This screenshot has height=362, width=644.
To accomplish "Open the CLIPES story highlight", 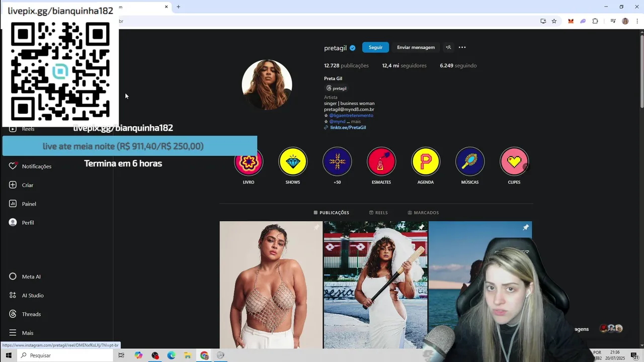I will pyautogui.click(x=514, y=161).
